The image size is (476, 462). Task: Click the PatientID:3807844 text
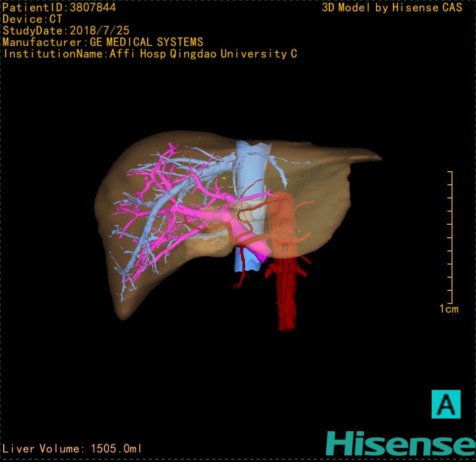(x=59, y=8)
